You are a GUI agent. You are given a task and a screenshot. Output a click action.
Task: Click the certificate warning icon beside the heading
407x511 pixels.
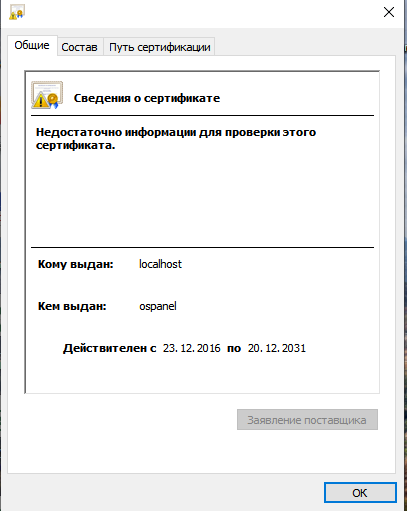(x=47, y=95)
